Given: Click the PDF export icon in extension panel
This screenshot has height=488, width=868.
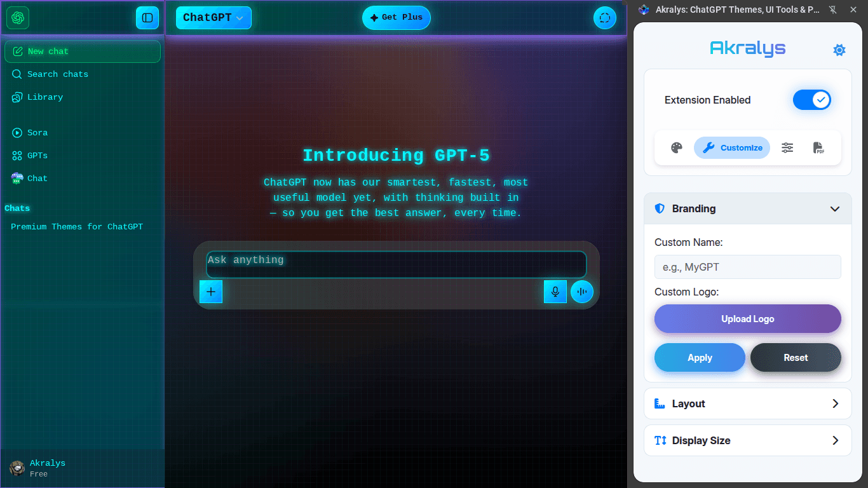Looking at the screenshot, I should (x=818, y=147).
